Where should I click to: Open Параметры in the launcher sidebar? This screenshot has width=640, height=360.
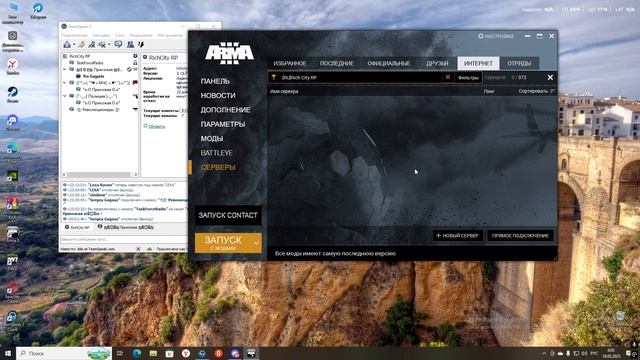(x=222, y=124)
